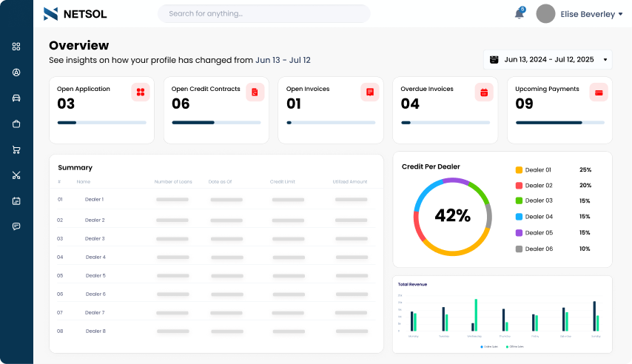The height and width of the screenshot is (364, 632).
Task: Open the dashboard grid icon in sidebar
Action: tap(16, 47)
